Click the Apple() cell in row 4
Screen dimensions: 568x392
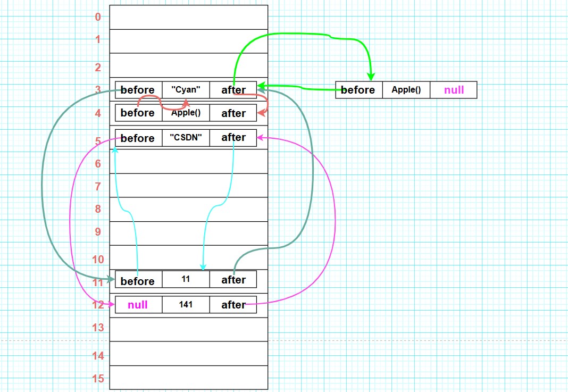point(186,113)
